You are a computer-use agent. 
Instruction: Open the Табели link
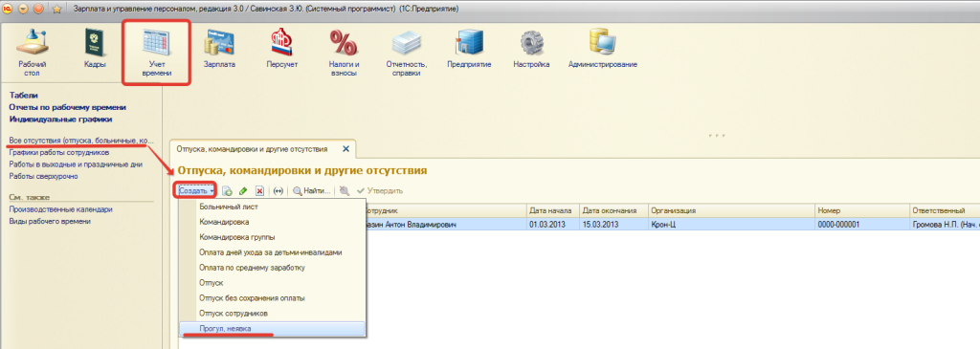(x=24, y=96)
